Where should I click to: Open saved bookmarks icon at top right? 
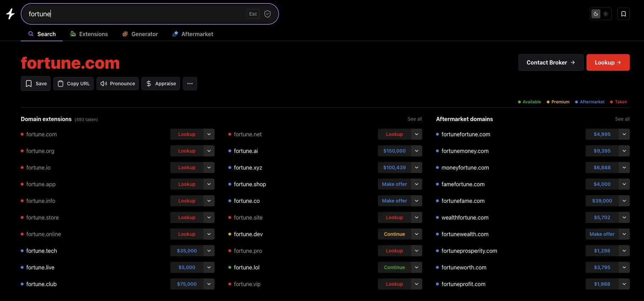coord(623,14)
